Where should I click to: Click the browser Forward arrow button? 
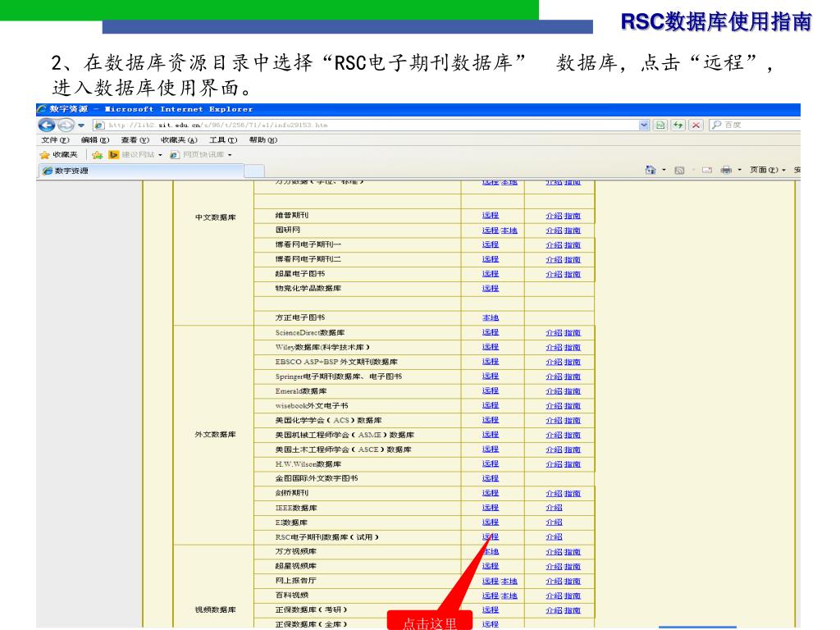[66, 125]
